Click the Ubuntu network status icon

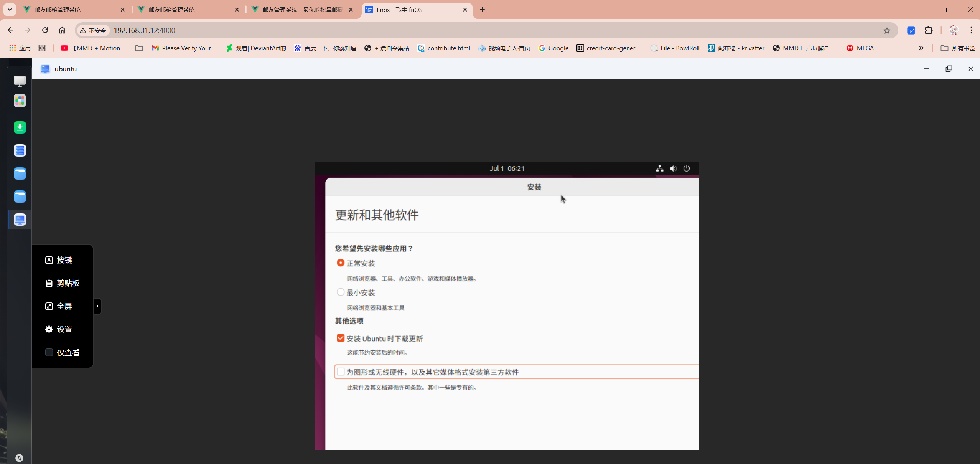(659, 168)
